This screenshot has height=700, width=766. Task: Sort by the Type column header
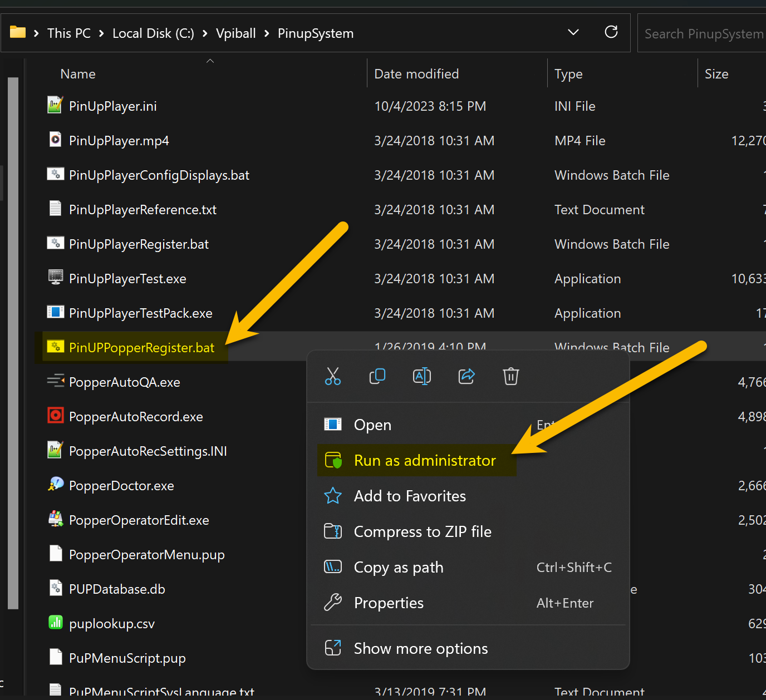tap(568, 74)
